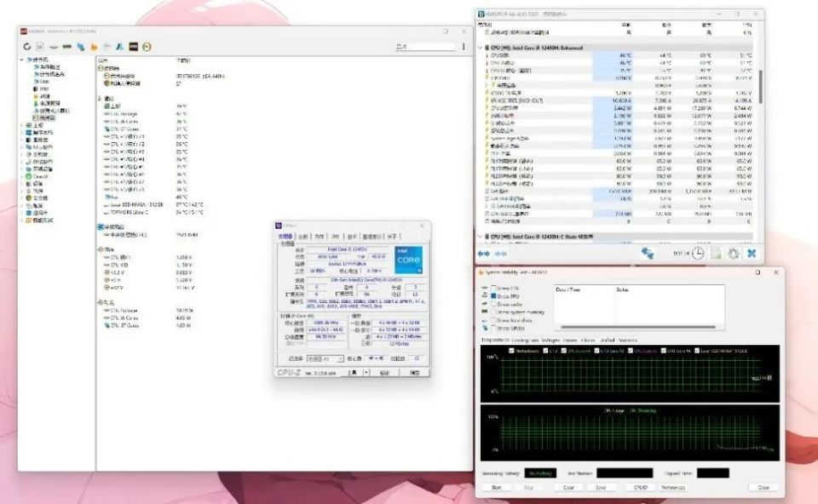The width and height of the screenshot is (818, 504).
Task: Collapse HWiNFO CPU [#0] Enhanced section
Action: [480, 48]
